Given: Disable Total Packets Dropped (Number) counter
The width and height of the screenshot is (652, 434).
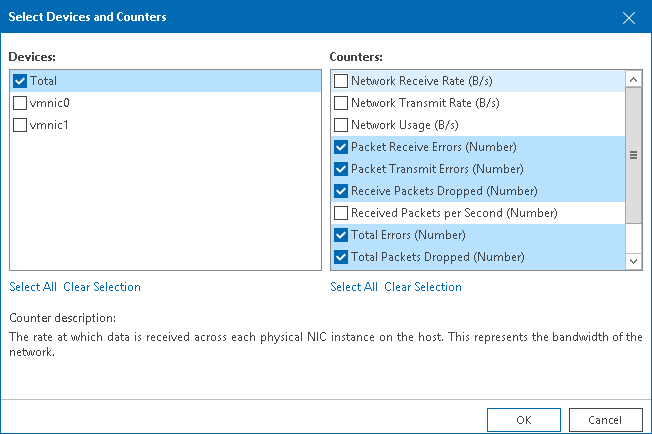Looking at the screenshot, I should (341, 257).
